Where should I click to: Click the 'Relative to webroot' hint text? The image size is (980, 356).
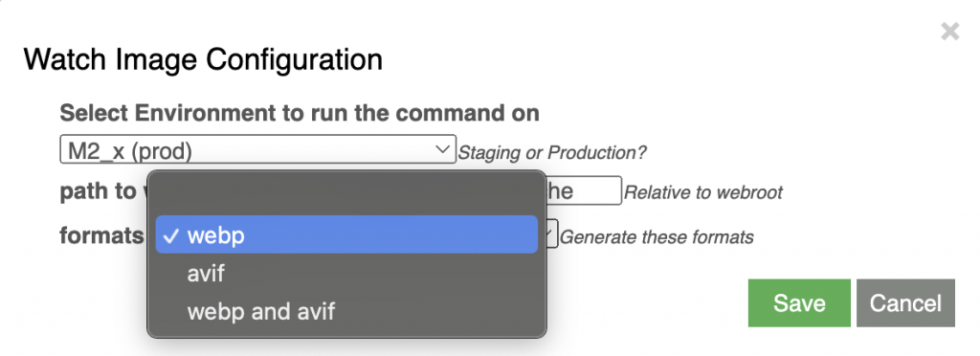pyautogui.click(x=703, y=192)
